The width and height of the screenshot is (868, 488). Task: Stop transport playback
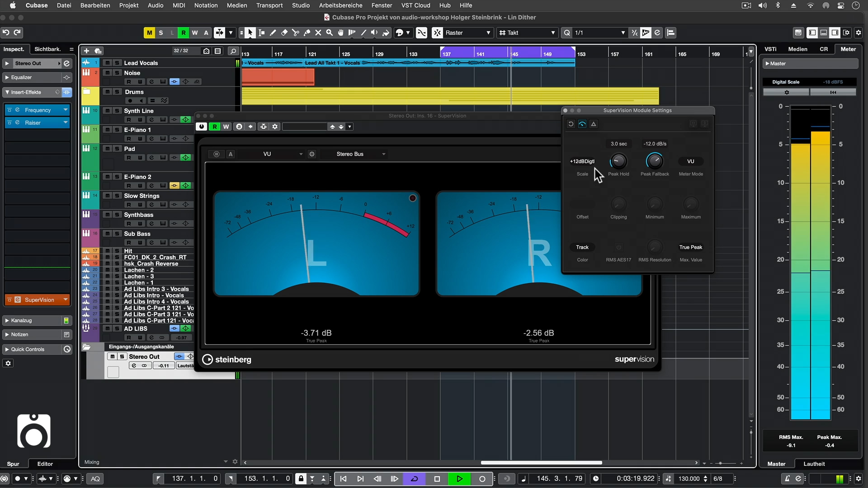pos(437,479)
